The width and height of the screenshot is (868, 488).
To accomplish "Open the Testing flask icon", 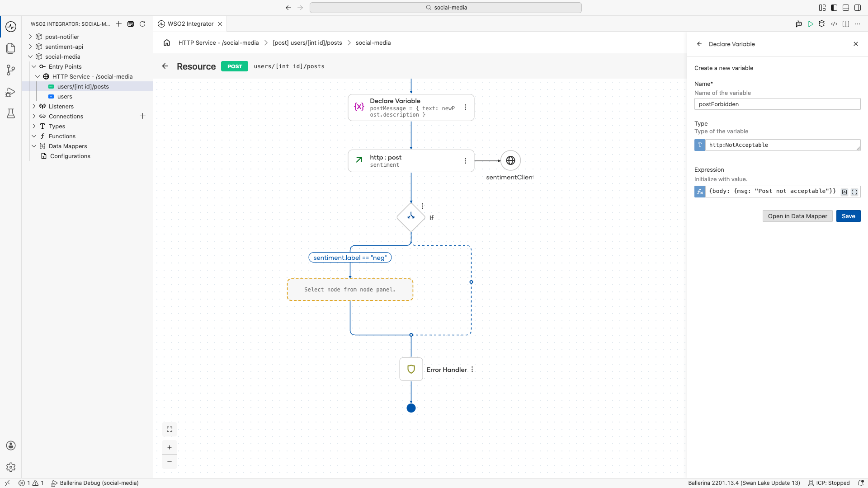I will coord(11,113).
